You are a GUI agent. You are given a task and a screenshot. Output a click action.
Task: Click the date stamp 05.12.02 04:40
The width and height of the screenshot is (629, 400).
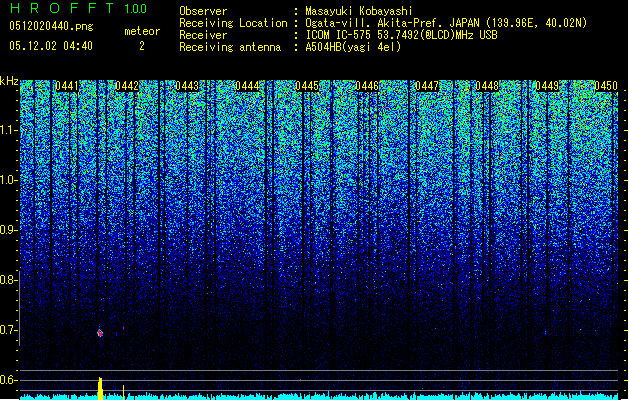click(51, 46)
